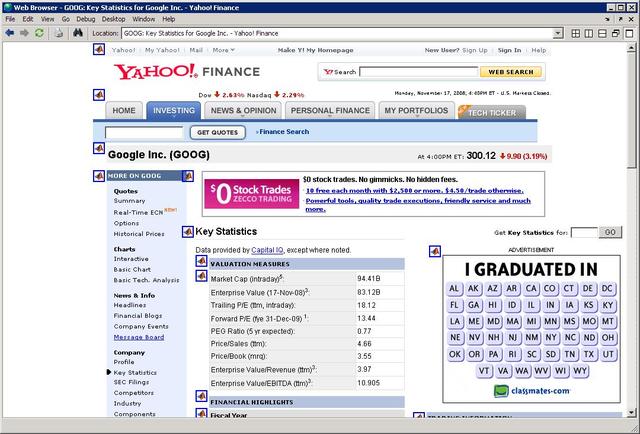Viewport: 640px width, 434px height.
Task: Open the File menu
Action: 10,19
